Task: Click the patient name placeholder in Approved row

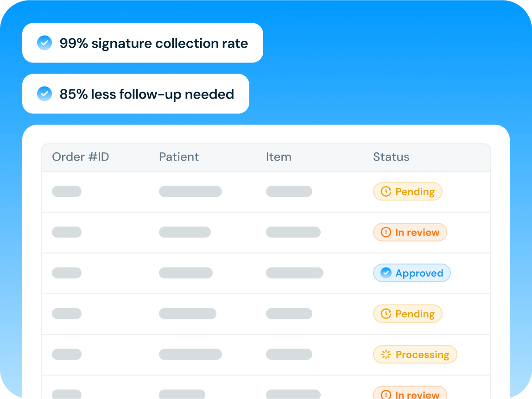Action: click(x=186, y=273)
